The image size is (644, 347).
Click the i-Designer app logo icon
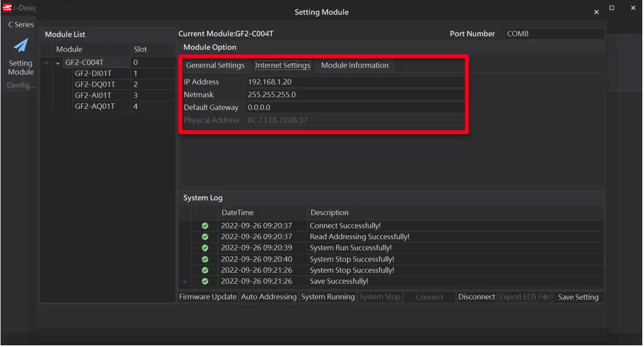7,8
